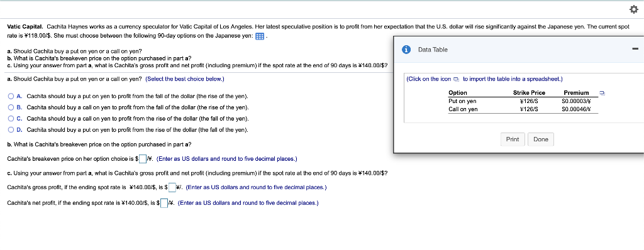Click the blue info icon in Data Table
644x250 pixels.
tap(406, 50)
